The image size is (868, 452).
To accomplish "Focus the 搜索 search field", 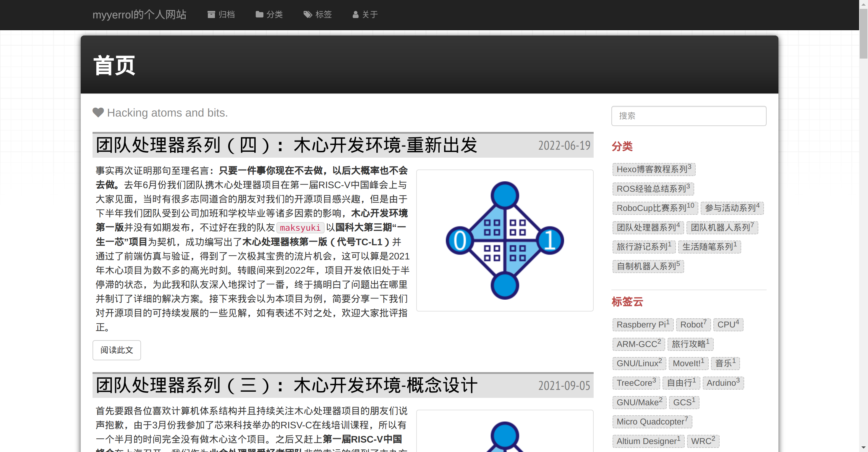I will [689, 116].
